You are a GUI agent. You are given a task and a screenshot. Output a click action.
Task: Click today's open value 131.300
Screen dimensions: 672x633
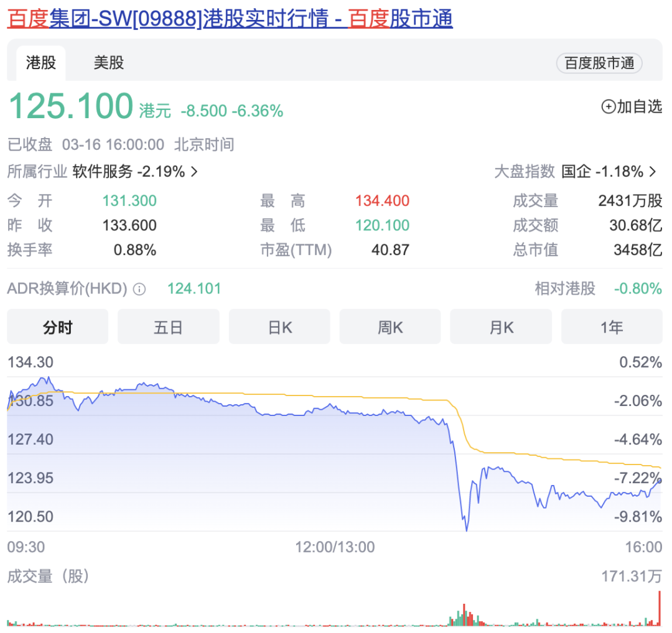pyautogui.click(x=129, y=200)
